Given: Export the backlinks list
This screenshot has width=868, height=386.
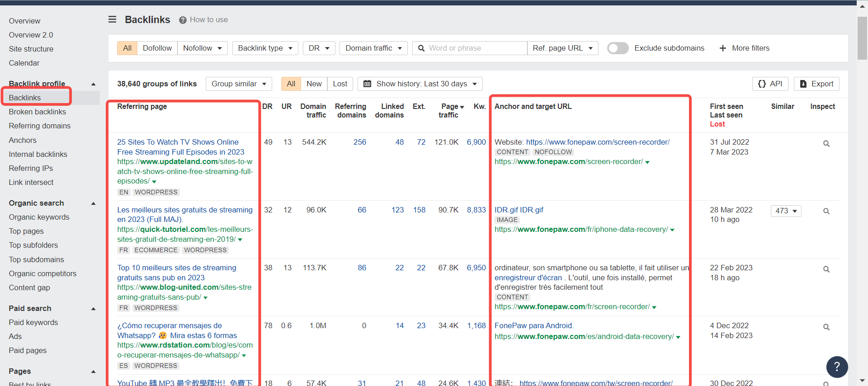Looking at the screenshot, I should (816, 84).
